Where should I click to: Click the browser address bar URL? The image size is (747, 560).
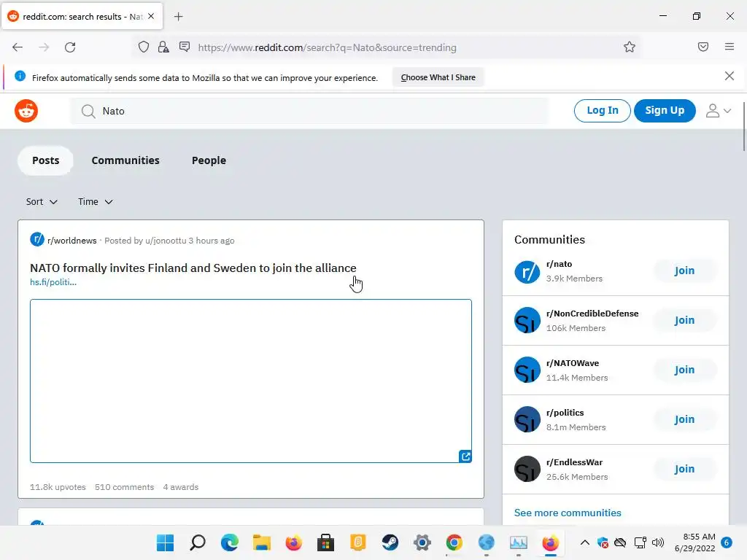point(327,47)
